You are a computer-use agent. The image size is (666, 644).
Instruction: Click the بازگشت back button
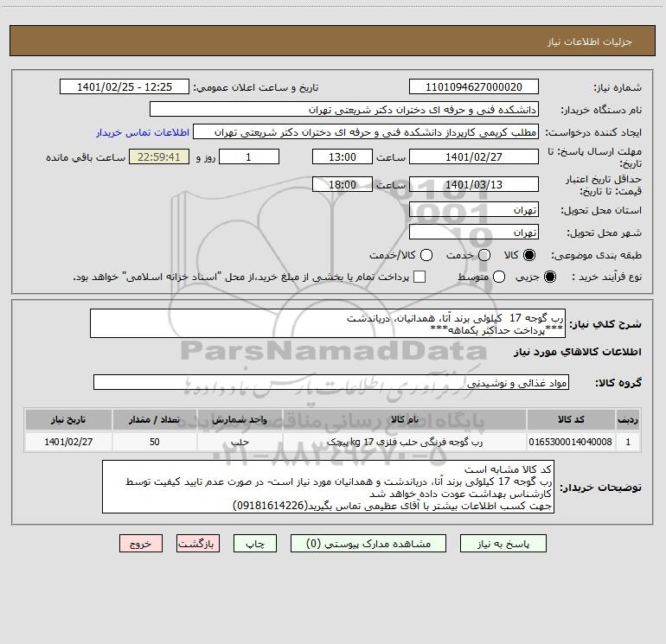pyautogui.click(x=198, y=544)
